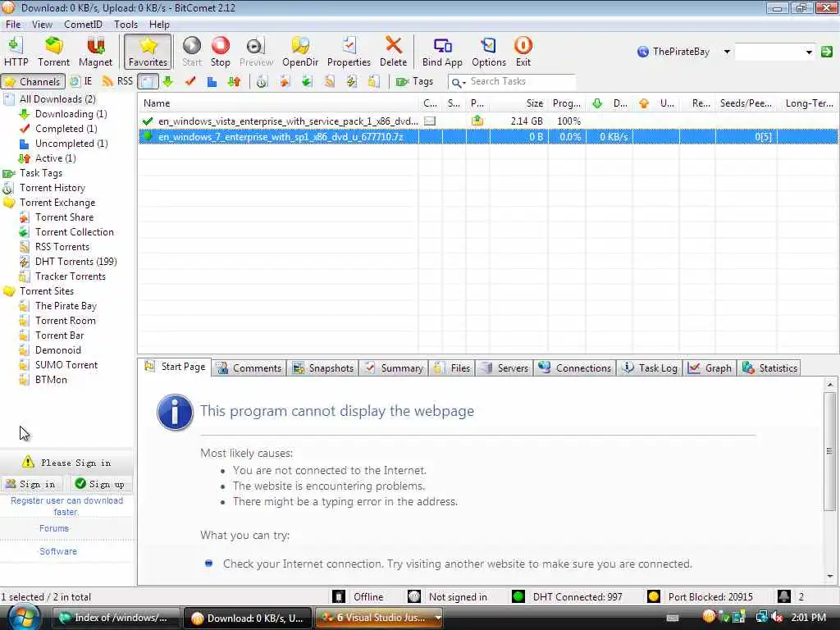The height and width of the screenshot is (630, 840).
Task: Open the File menu
Action: pyautogui.click(x=13, y=24)
